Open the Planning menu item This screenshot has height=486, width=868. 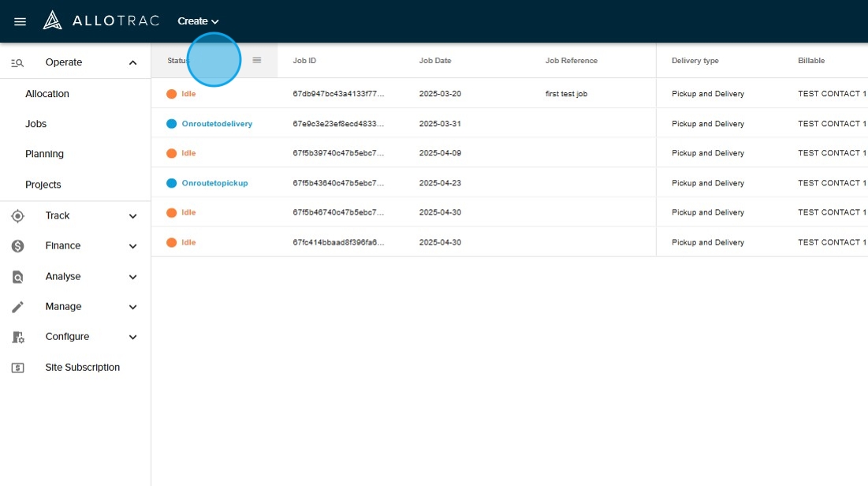44,154
